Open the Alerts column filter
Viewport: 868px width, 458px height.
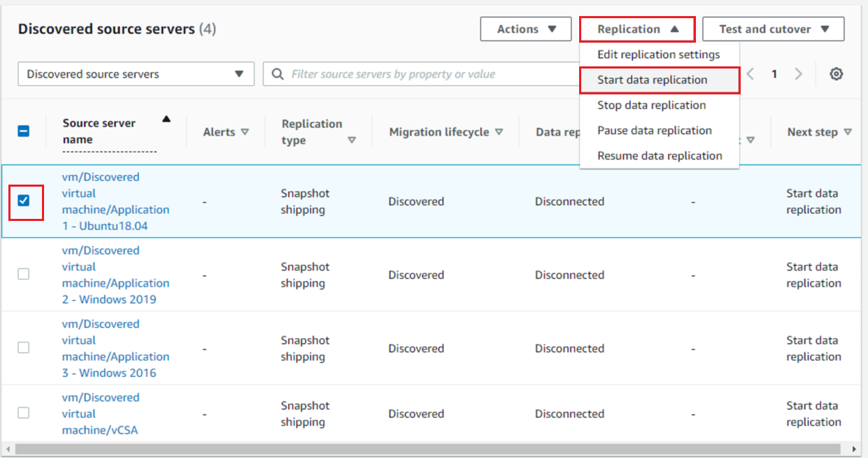coord(244,131)
